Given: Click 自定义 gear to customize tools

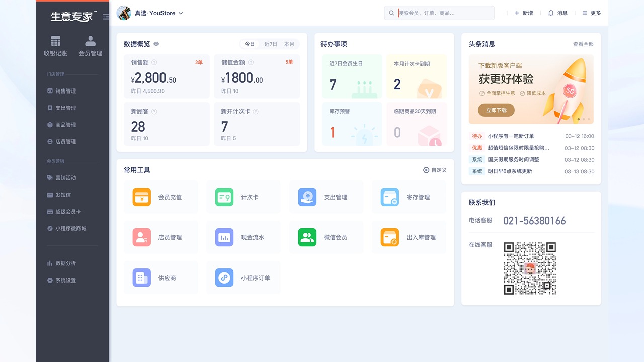Looking at the screenshot, I should tap(435, 170).
